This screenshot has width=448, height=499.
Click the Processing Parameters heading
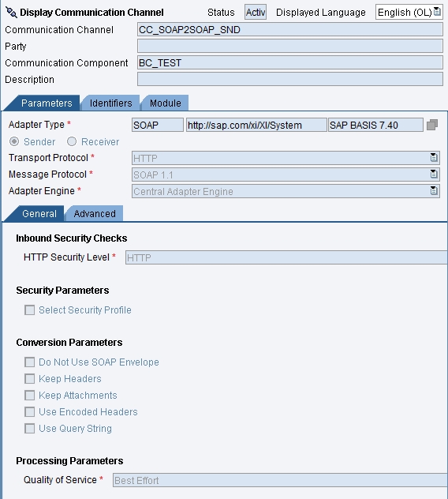(x=69, y=461)
